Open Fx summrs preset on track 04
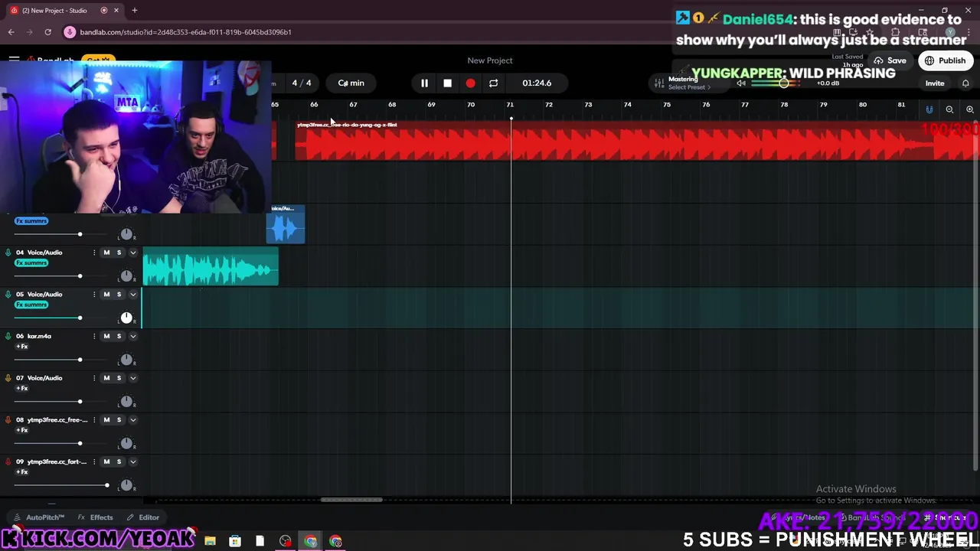This screenshot has height=551, width=980. point(31,262)
